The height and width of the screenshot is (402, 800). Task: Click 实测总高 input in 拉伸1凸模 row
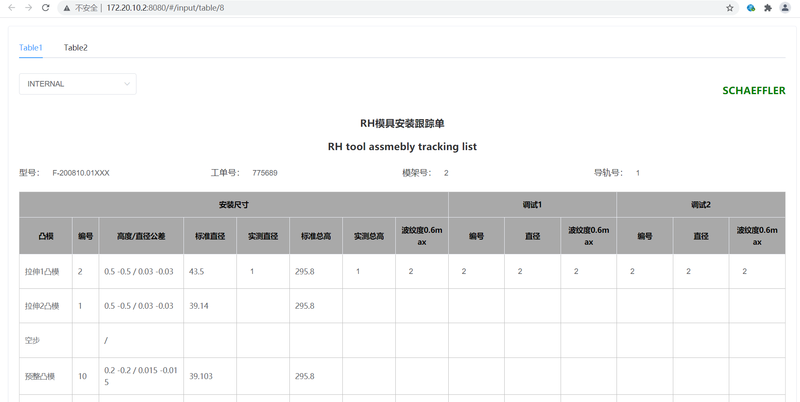point(369,271)
